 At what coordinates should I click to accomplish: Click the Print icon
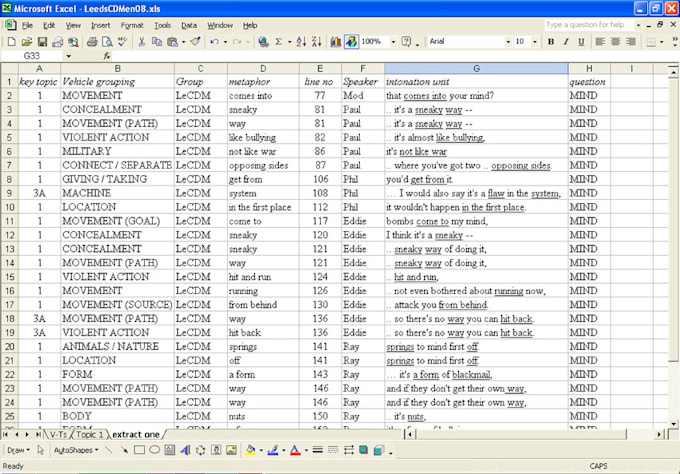pos(92,42)
